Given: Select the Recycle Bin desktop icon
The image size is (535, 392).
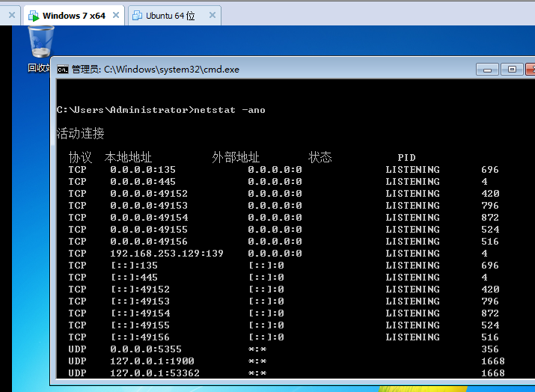Looking at the screenshot, I should point(40,49).
